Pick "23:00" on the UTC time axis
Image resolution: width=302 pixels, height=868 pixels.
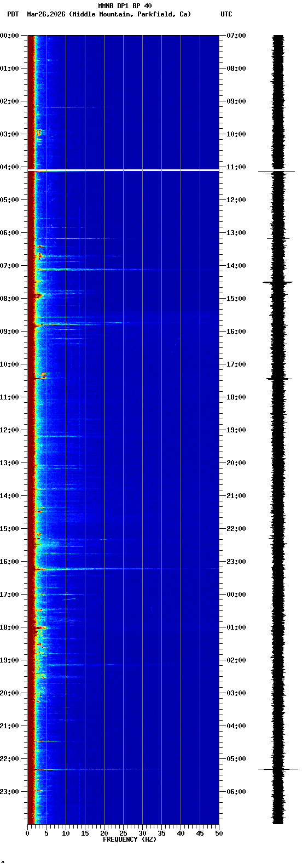pos(236,562)
